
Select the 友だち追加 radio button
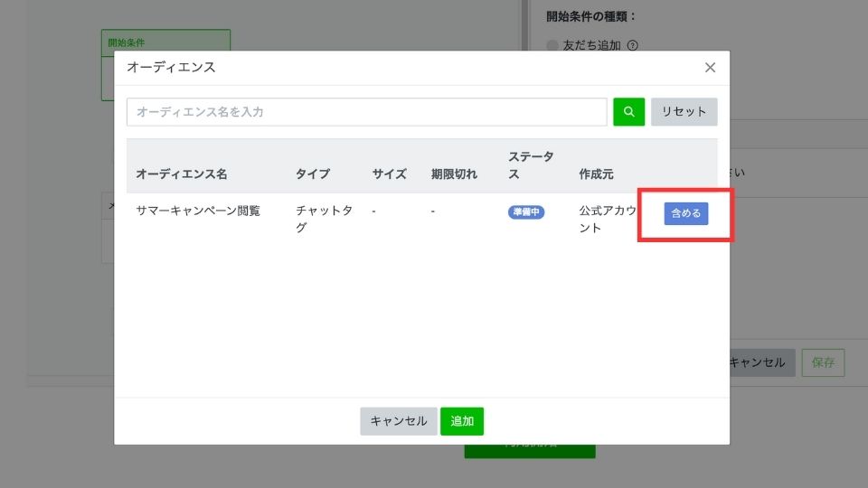pyautogui.click(x=552, y=46)
